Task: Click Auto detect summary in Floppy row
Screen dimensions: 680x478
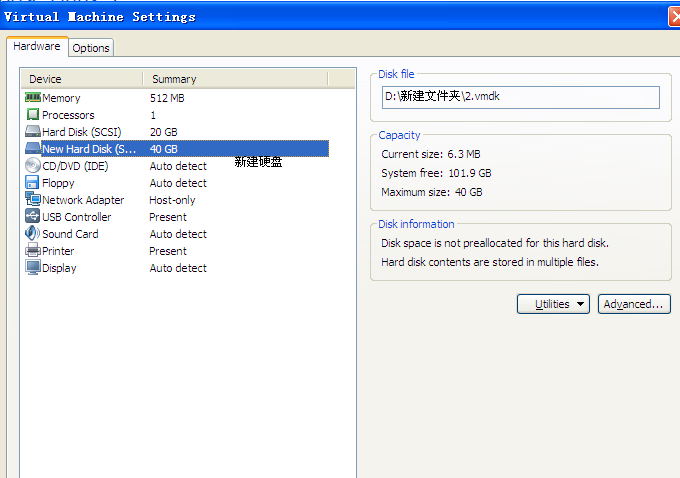Action: 178,183
